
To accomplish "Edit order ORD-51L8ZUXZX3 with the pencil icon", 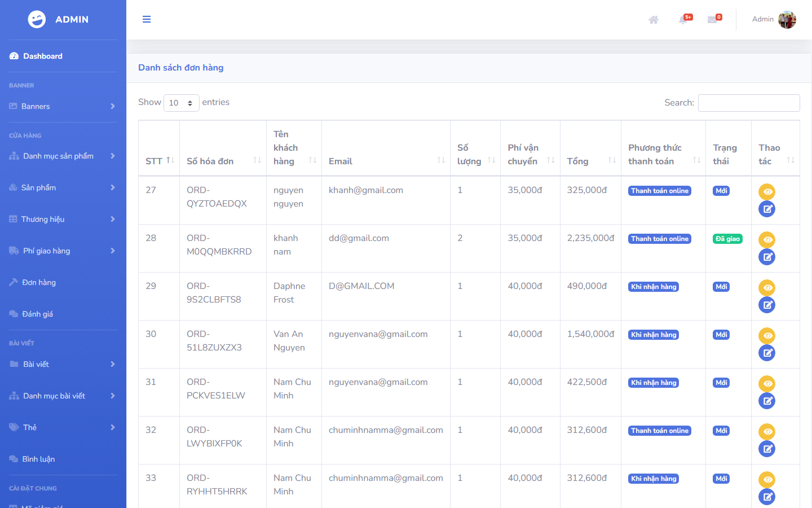I will [x=767, y=353].
